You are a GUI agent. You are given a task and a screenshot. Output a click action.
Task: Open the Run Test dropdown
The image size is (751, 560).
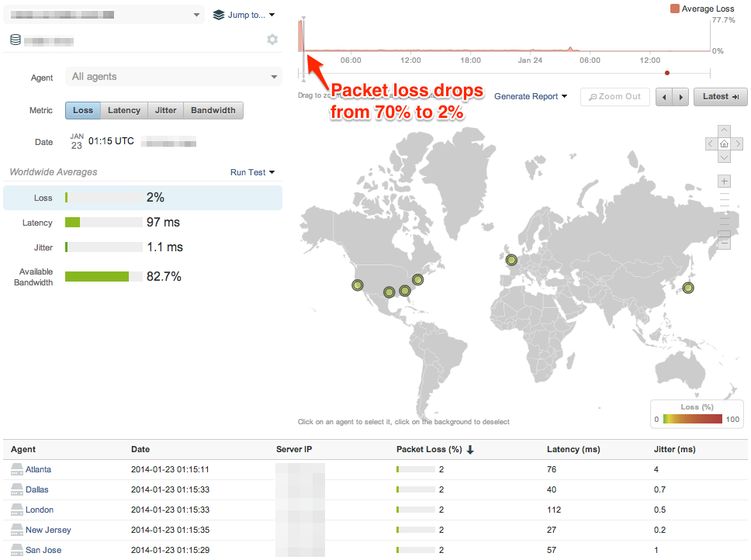pyautogui.click(x=253, y=172)
